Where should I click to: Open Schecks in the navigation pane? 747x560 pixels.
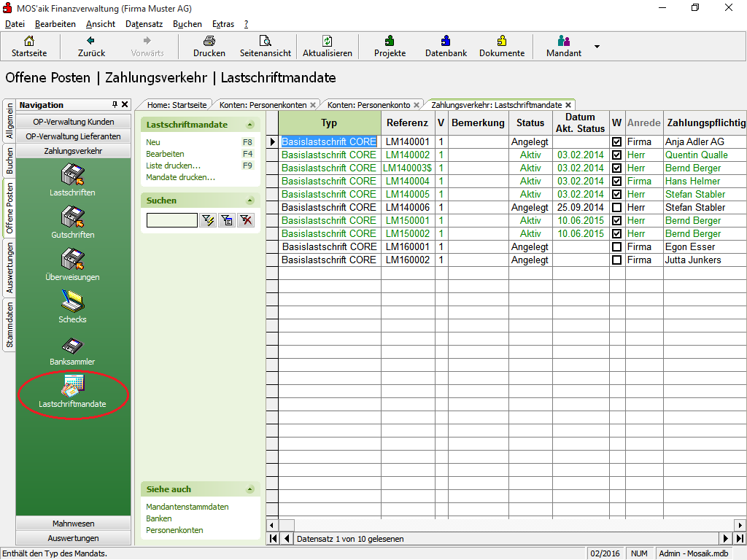72,308
